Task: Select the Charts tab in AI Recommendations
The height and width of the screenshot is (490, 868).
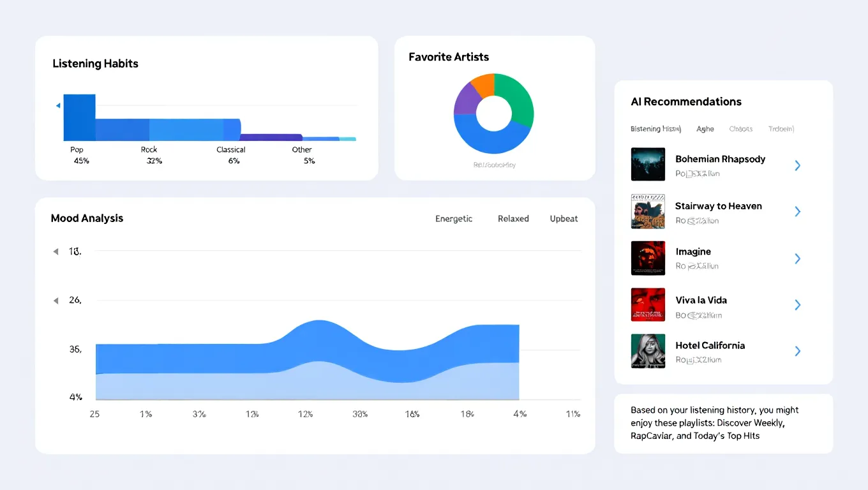Action: [741, 129]
